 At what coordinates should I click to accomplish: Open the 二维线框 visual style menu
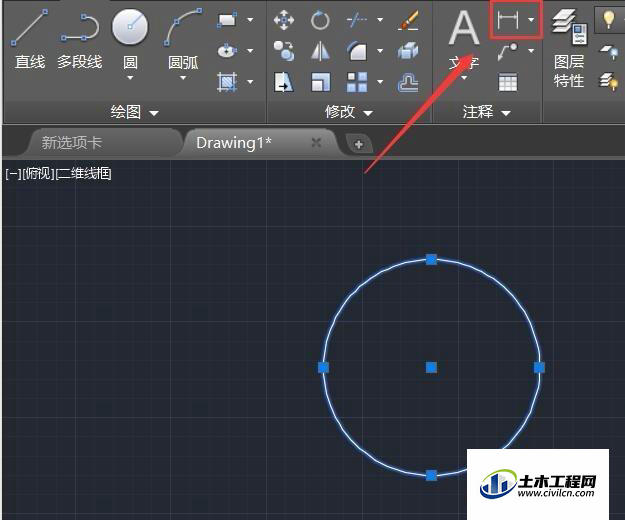84,174
